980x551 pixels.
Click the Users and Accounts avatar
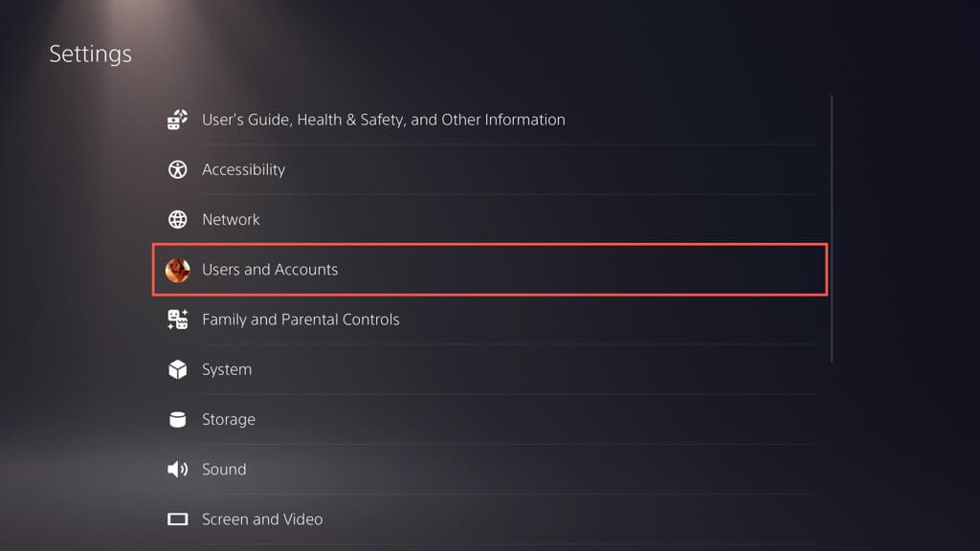(x=178, y=270)
